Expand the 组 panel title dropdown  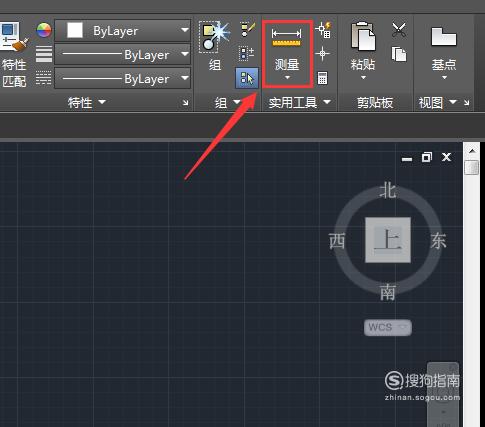(237, 102)
